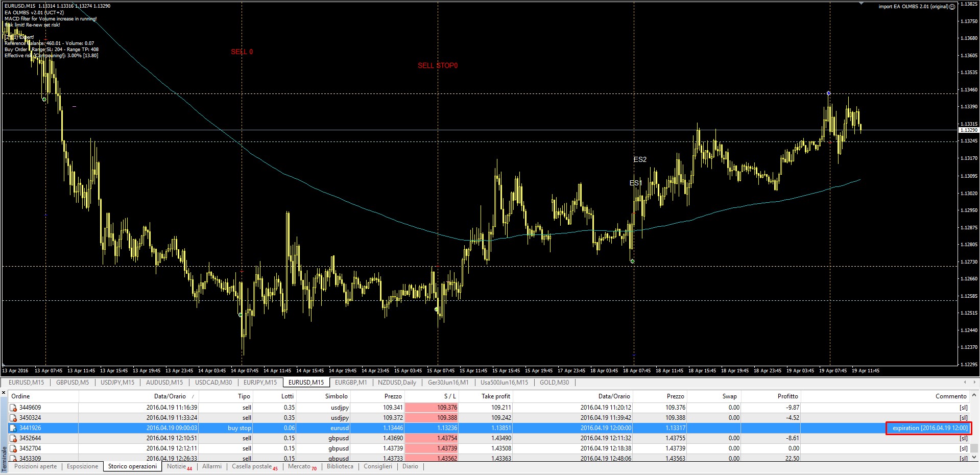Click the order icon for order 3452644

14,438
